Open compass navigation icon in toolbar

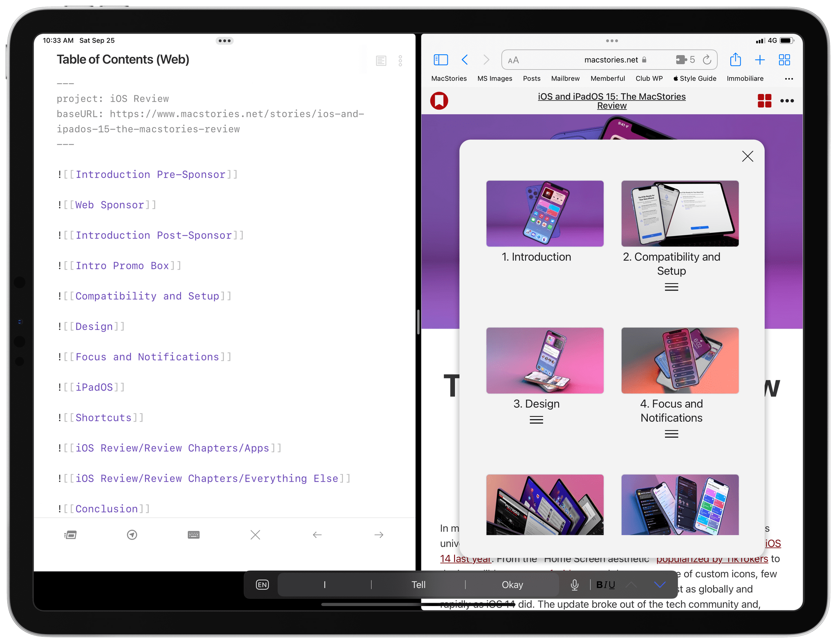click(x=132, y=535)
